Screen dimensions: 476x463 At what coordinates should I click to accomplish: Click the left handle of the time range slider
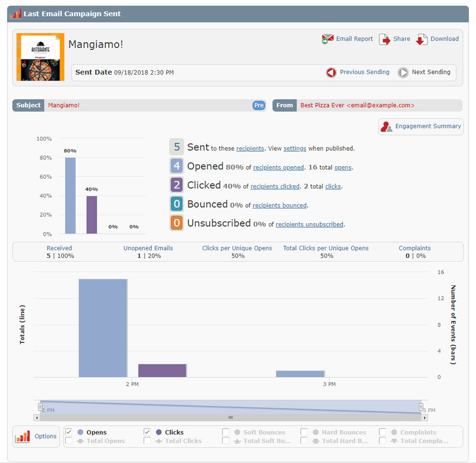click(x=40, y=406)
